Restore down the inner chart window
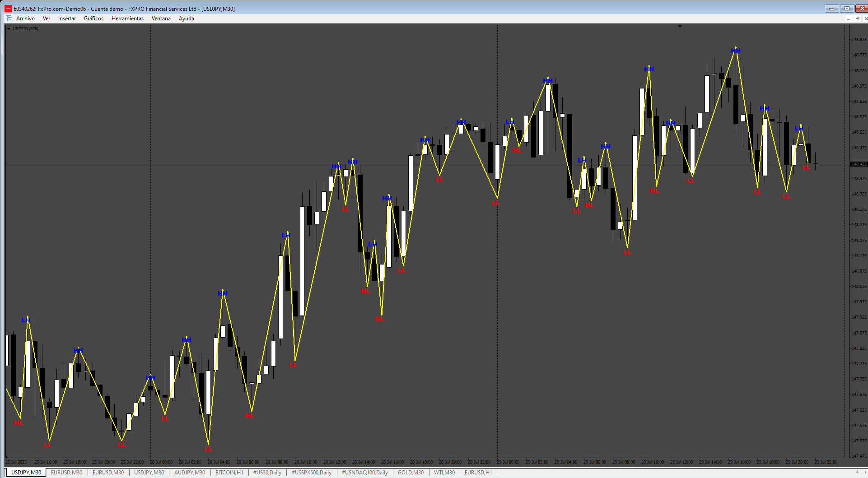 tap(857, 19)
